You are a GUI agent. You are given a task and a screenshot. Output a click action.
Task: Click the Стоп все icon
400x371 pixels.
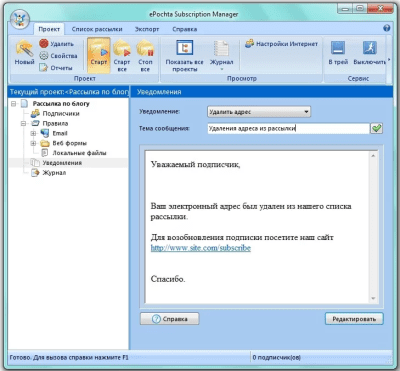pyautogui.click(x=145, y=56)
